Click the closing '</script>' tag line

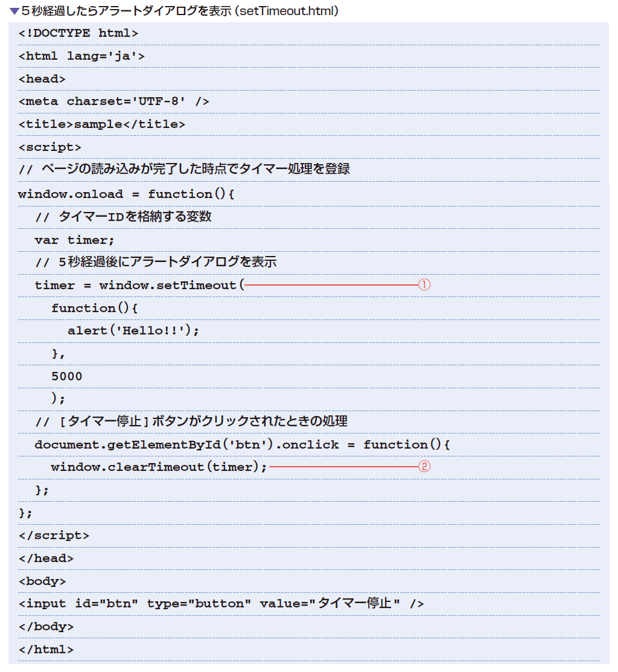click(x=54, y=536)
